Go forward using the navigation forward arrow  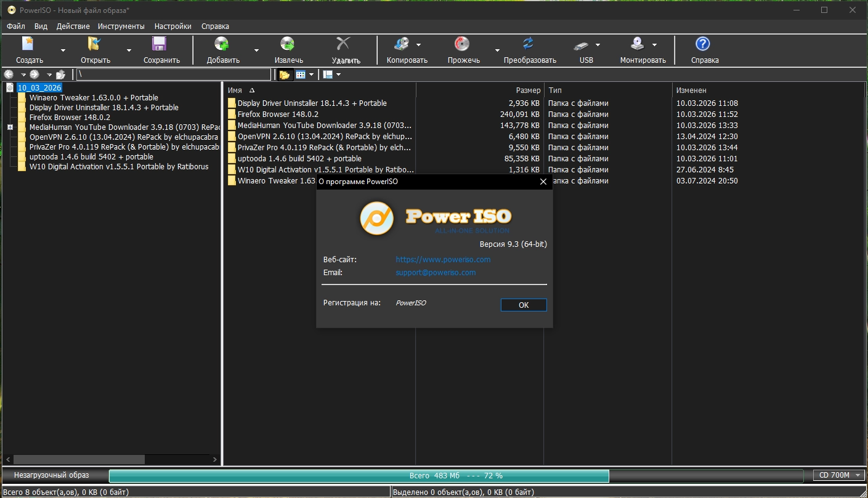click(34, 74)
